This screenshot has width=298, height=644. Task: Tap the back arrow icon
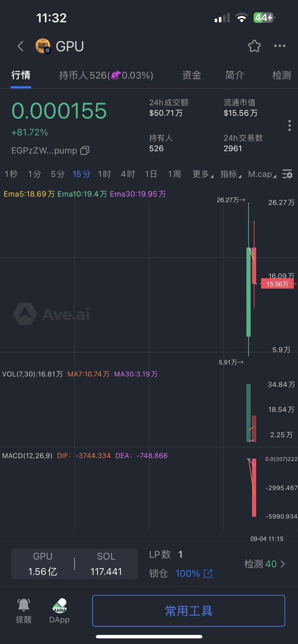click(20, 46)
